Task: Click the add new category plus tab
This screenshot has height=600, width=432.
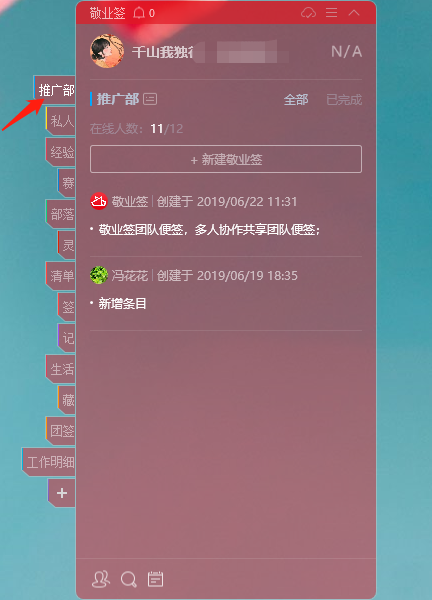Action: [62, 493]
